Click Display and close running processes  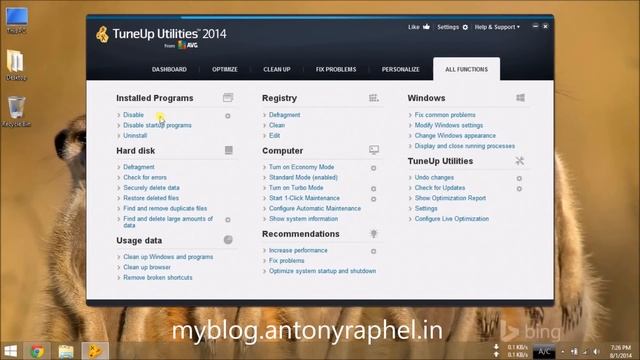click(x=464, y=146)
